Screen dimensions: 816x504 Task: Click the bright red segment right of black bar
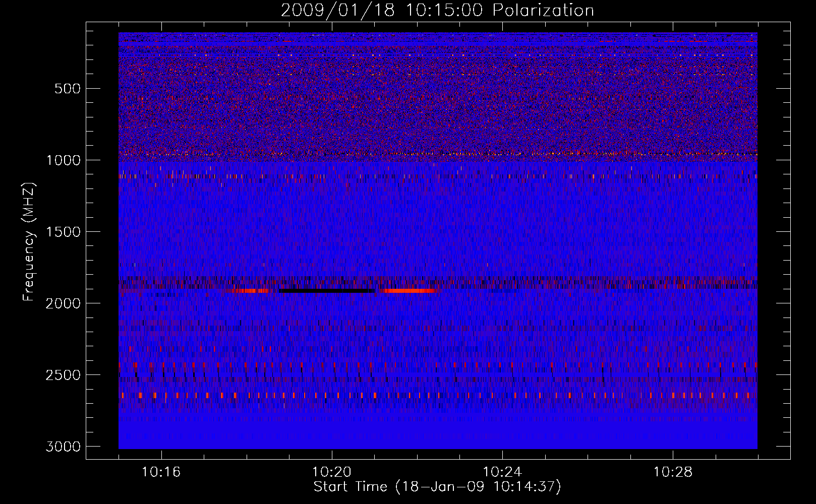click(x=410, y=291)
